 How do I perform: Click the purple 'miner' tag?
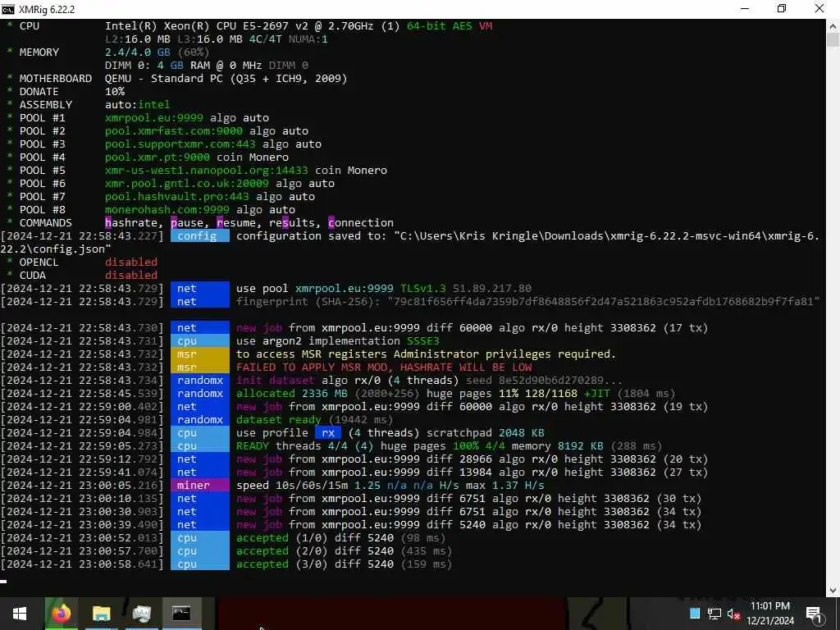pyautogui.click(x=200, y=486)
